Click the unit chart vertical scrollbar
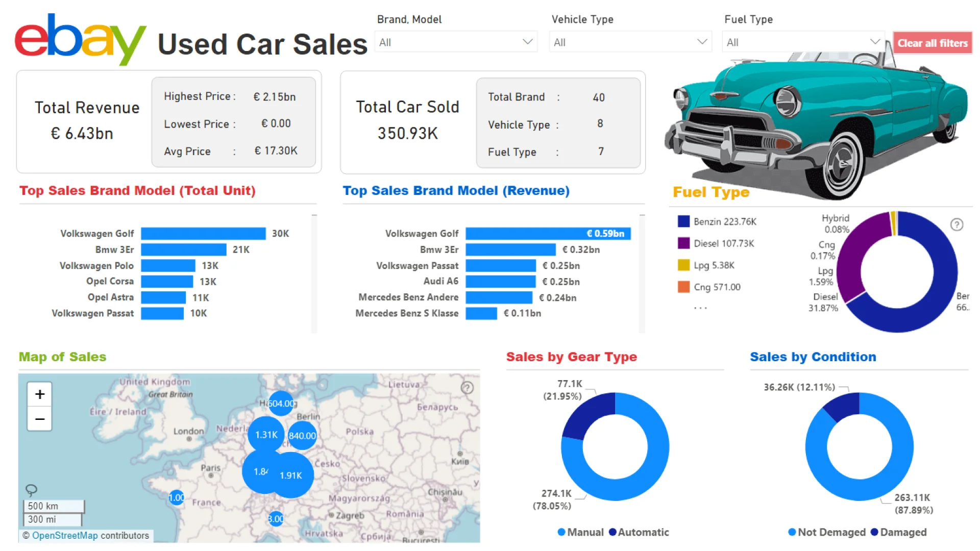The width and height of the screenshot is (980, 551). coord(314,274)
